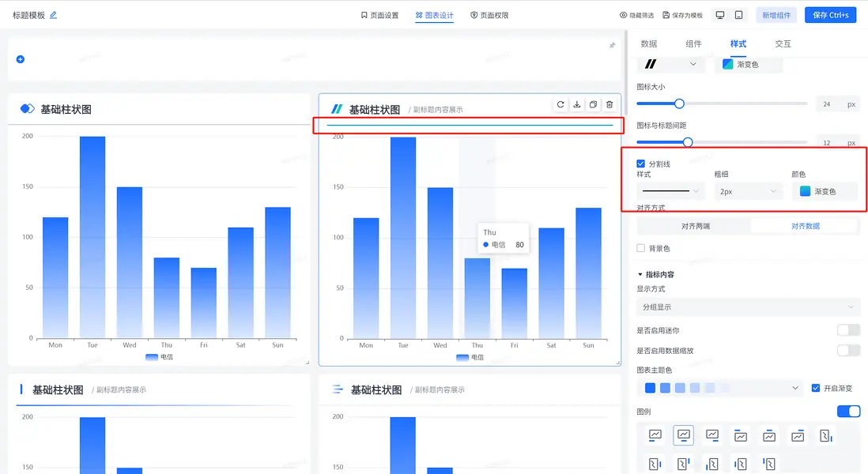This screenshot has width=868, height=474.
Task: Refresh the second 基础柱状图 chart
Action: 560,104
